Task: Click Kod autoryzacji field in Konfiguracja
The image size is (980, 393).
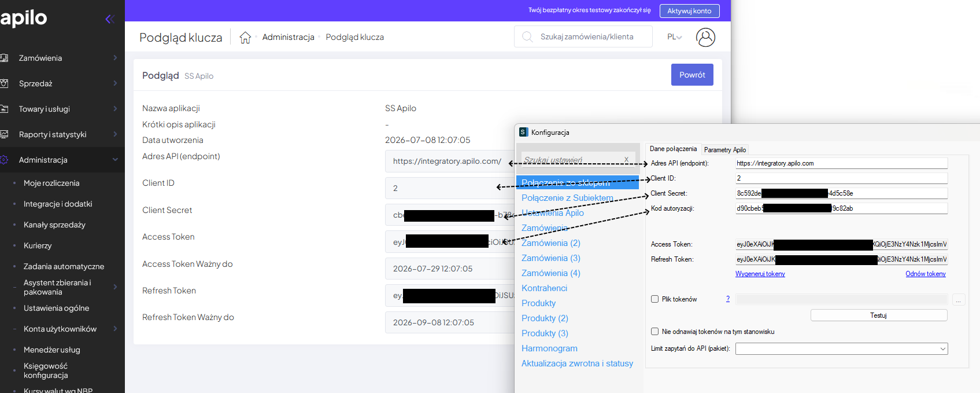Action: (841, 208)
